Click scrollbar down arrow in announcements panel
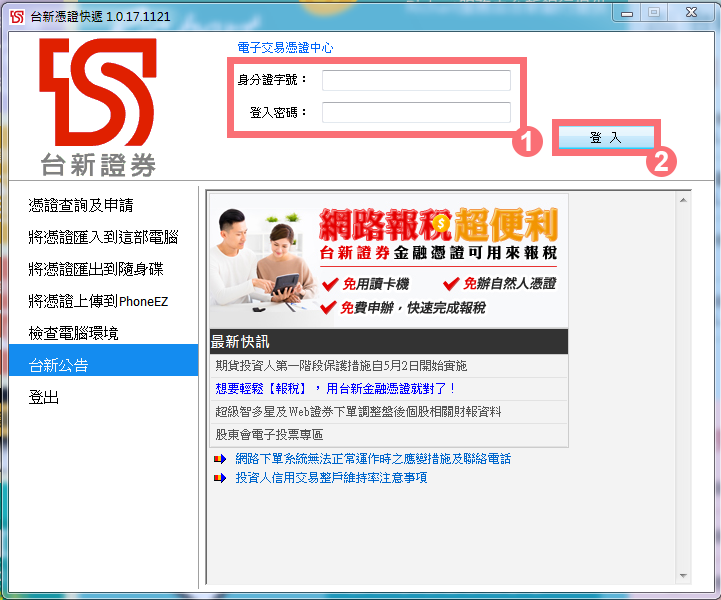The height and width of the screenshot is (600, 721). pyautogui.click(x=683, y=576)
